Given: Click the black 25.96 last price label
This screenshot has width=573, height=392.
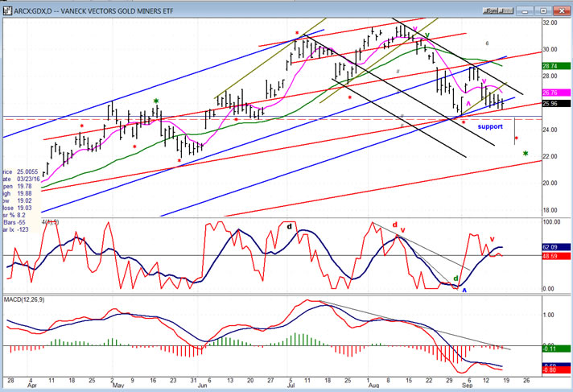Looking at the screenshot, I should [x=556, y=104].
